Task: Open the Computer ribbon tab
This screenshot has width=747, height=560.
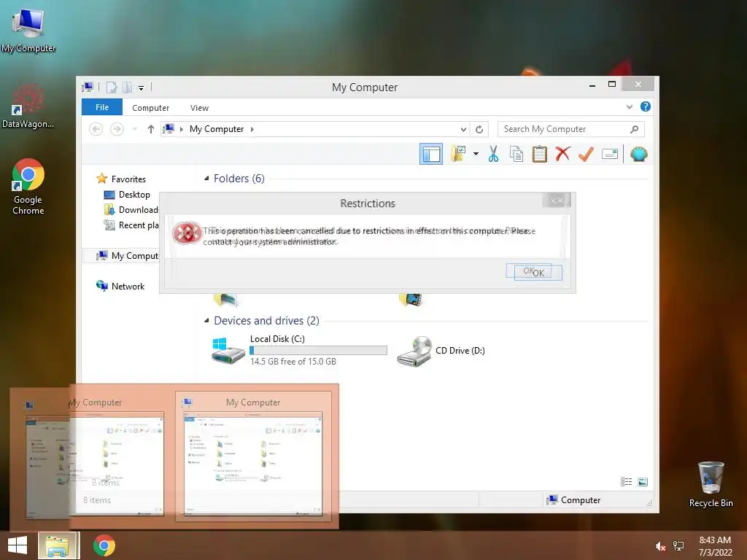Action: click(x=150, y=108)
